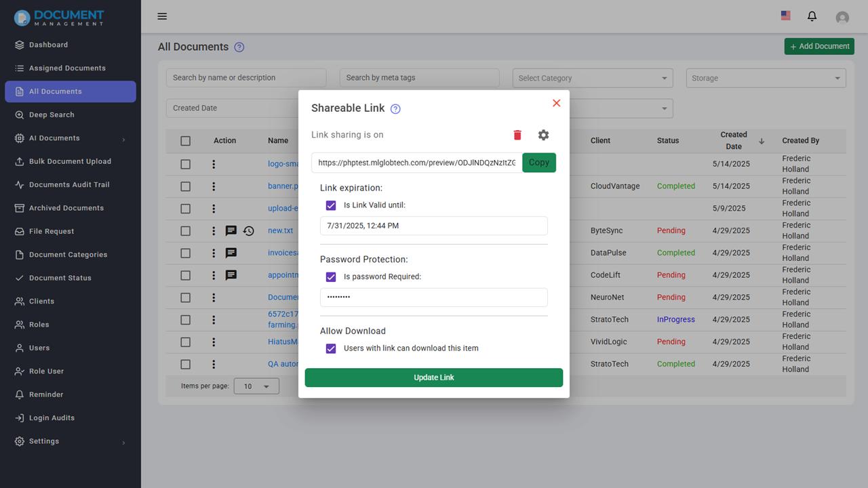The image size is (868, 488).
Task: Change items per page dropdown
Action: pos(256,386)
